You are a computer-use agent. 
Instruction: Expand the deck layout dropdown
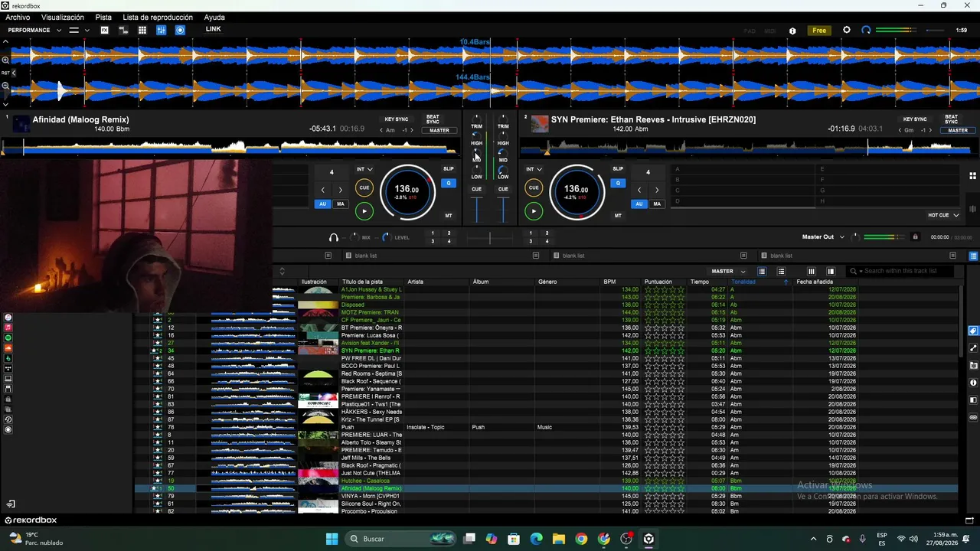[x=79, y=30]
